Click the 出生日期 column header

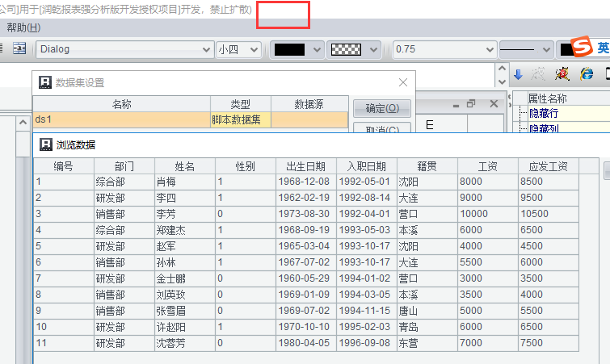306,166
